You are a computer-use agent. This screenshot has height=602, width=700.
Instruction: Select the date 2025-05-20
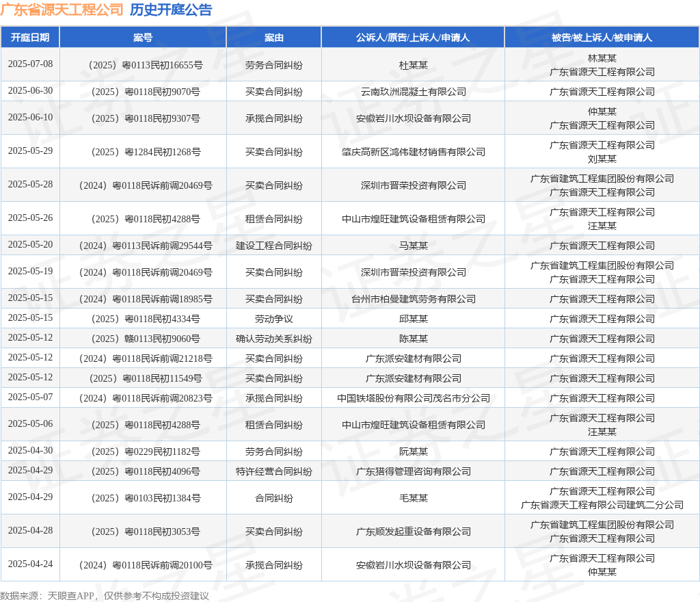tap(30, 245)
